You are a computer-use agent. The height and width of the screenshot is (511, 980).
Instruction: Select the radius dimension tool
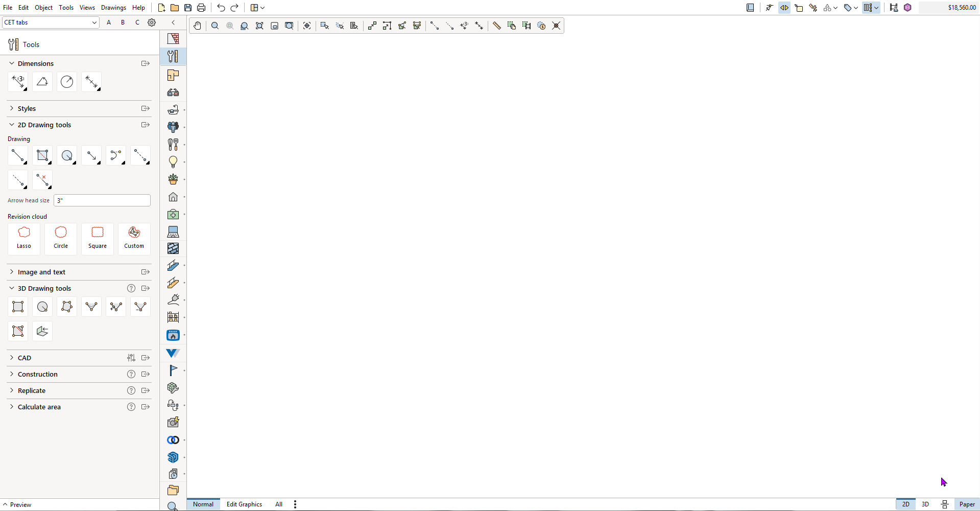point(67,82)
